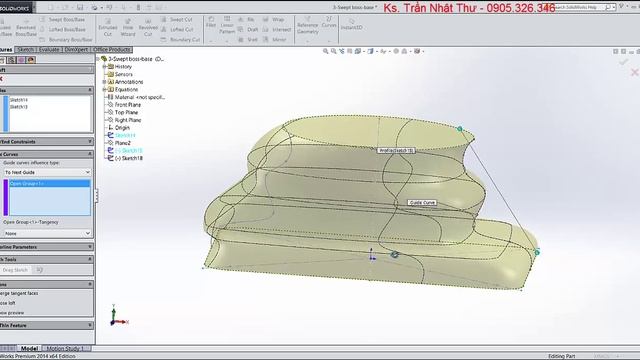This screenshot has width=640, height=360.
Task: Select the Extruded Cut tool
Action: point(108,27)
